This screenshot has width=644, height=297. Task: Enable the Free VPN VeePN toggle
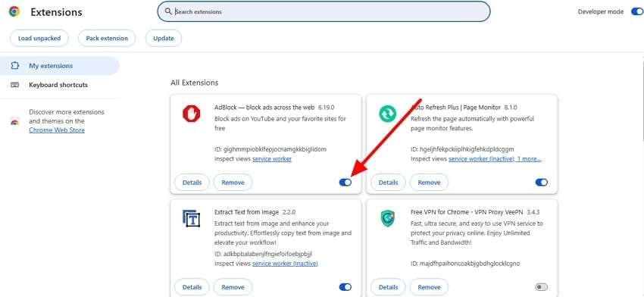pyautogui.click(x=542, y=287)
